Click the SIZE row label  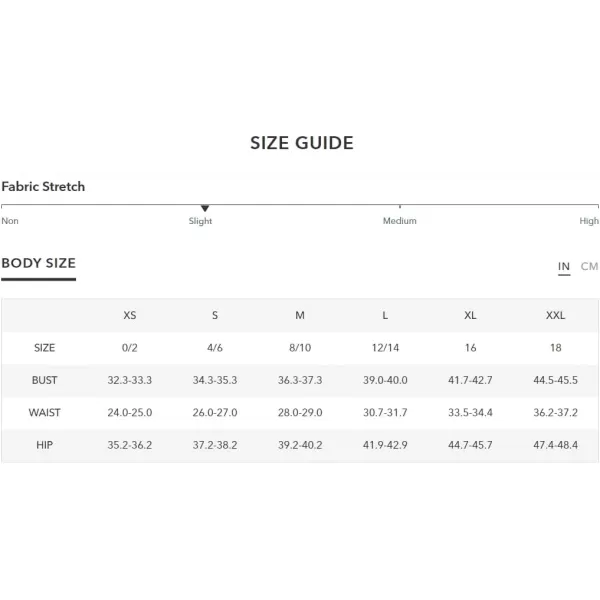click(44, 348)
